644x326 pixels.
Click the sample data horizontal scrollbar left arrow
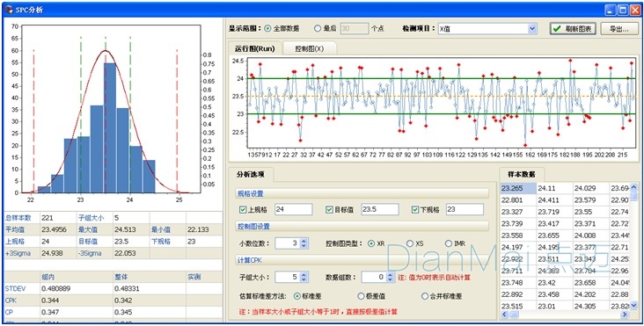tap(504, 314)
